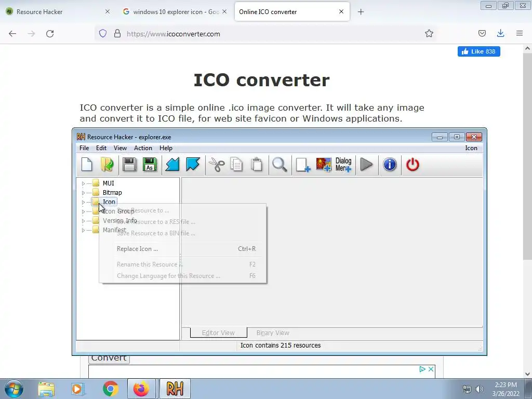Click the green Save As icon

[x=150, y=165]
